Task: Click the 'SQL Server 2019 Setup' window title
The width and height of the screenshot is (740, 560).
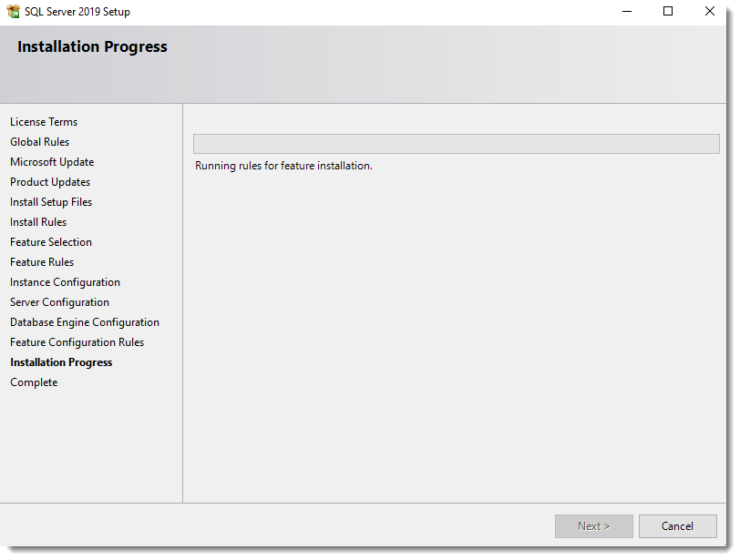Action: (x=77, y=12)
